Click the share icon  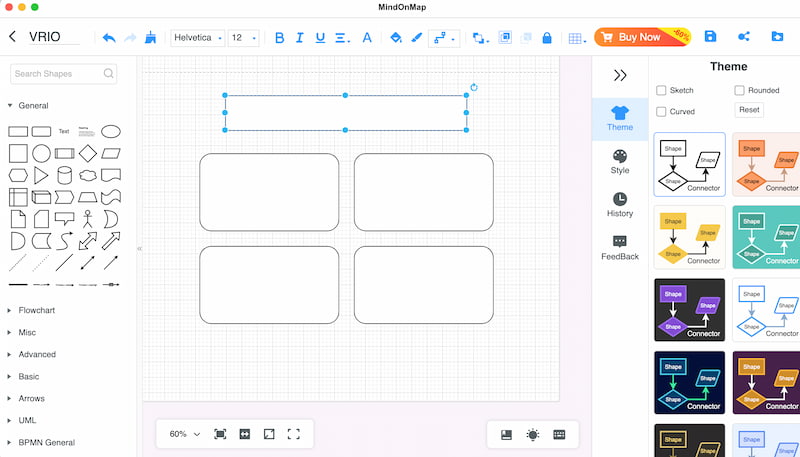click(744, 37)
